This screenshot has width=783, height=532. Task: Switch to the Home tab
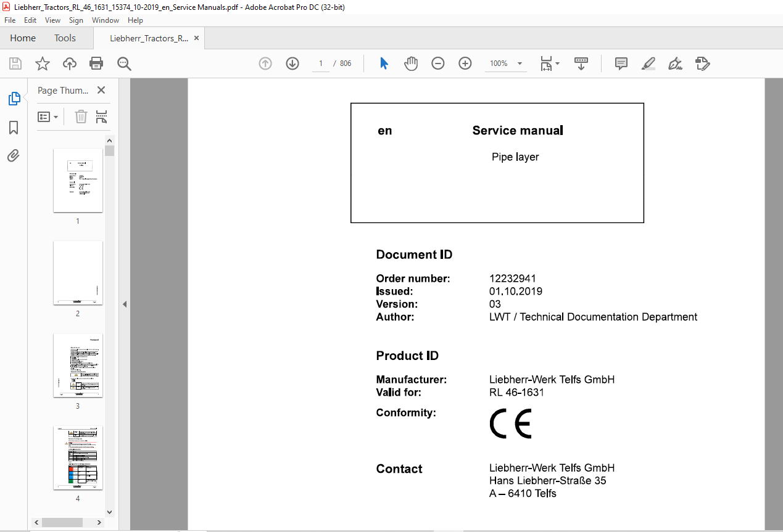(23, 38)
